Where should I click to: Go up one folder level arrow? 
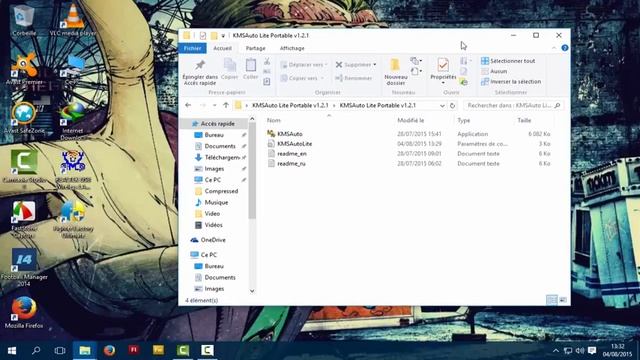click(x=226, y=105)
